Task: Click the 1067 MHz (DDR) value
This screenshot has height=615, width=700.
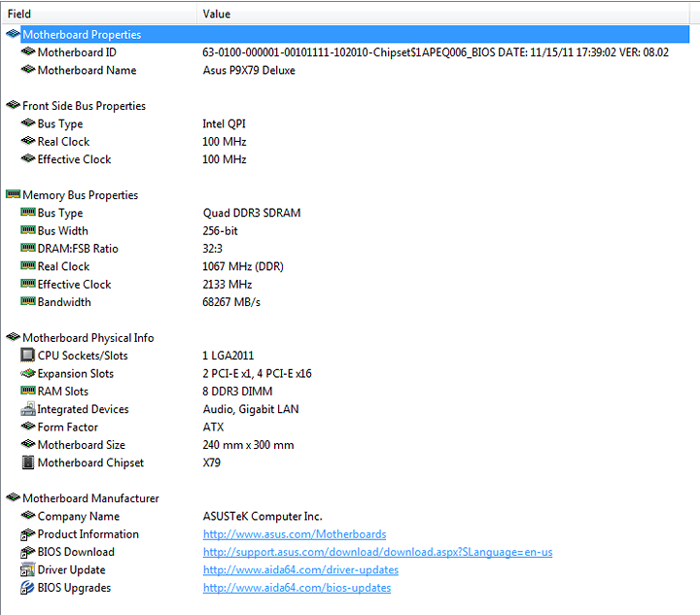Action: [243, 266]
